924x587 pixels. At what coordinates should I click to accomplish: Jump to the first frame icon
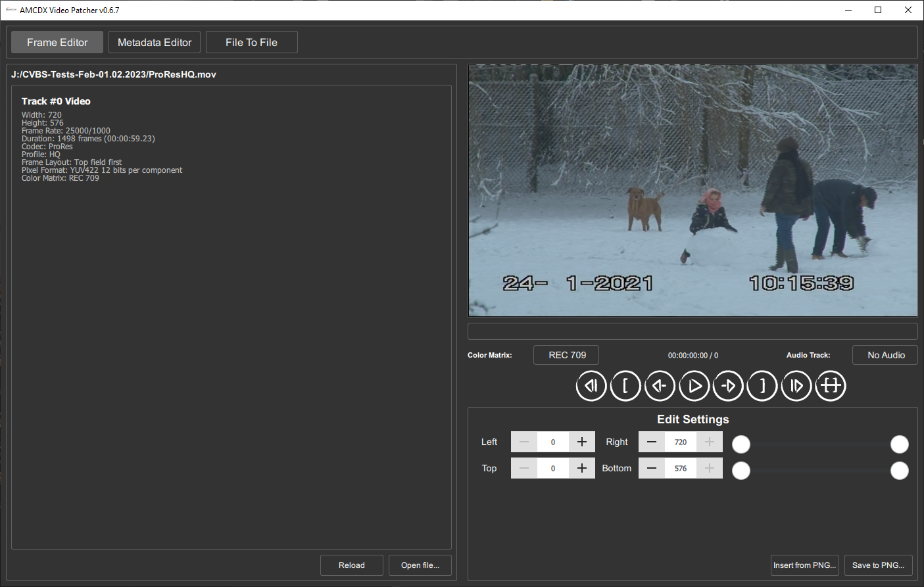coord(591,386)
